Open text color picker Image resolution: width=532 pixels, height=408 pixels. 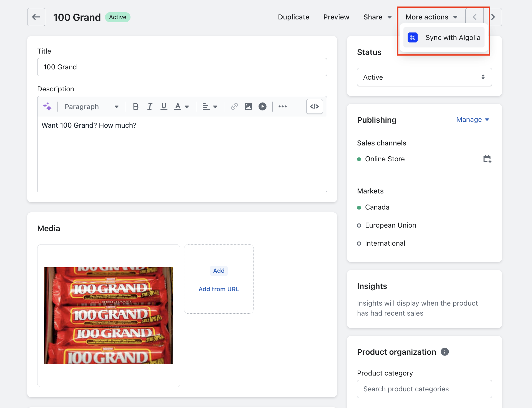click(182, 107)
